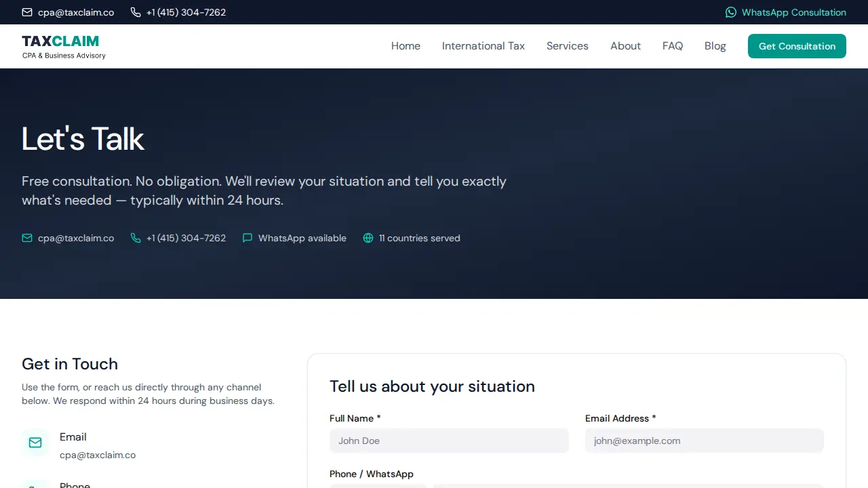Click the chat bubble icon beside WhatsApp available
This screenshot has width=868, height=488.
248,238
